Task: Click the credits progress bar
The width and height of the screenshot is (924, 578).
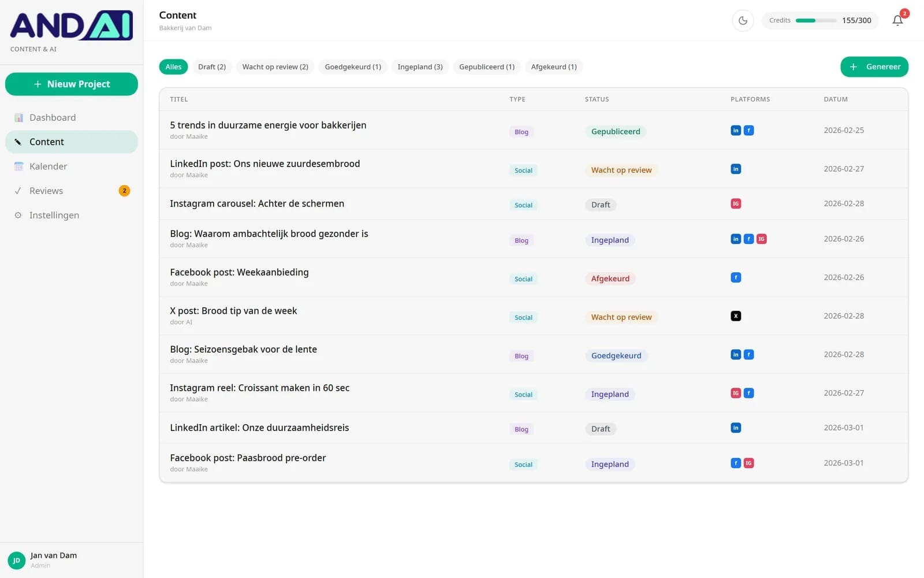Action: [815, 21]
